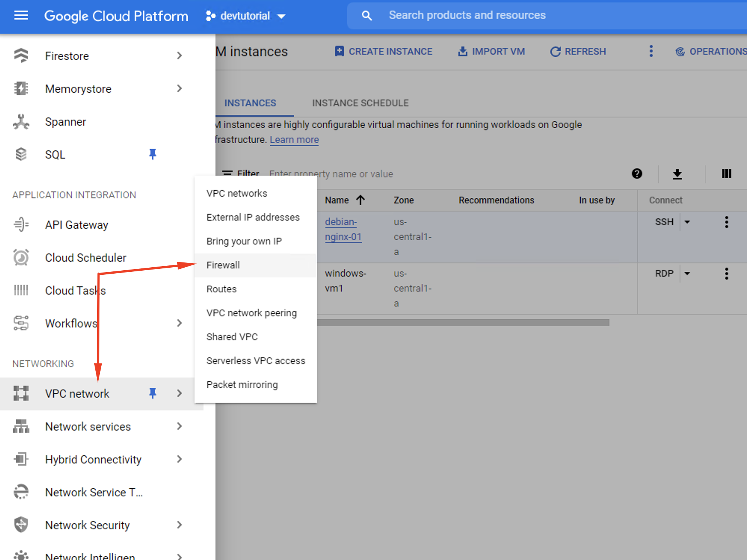Connect via SSH to debian-nginx-01

click(x=664, y=222)
